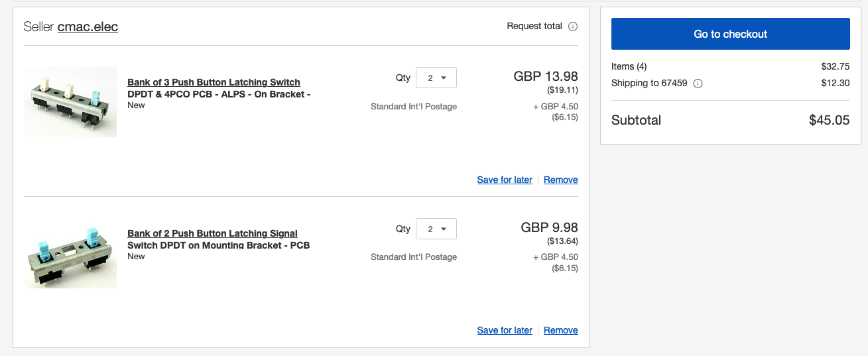Click the Items (4) summary line
This screenshot has height=356, width=868.
coord(730,66)
